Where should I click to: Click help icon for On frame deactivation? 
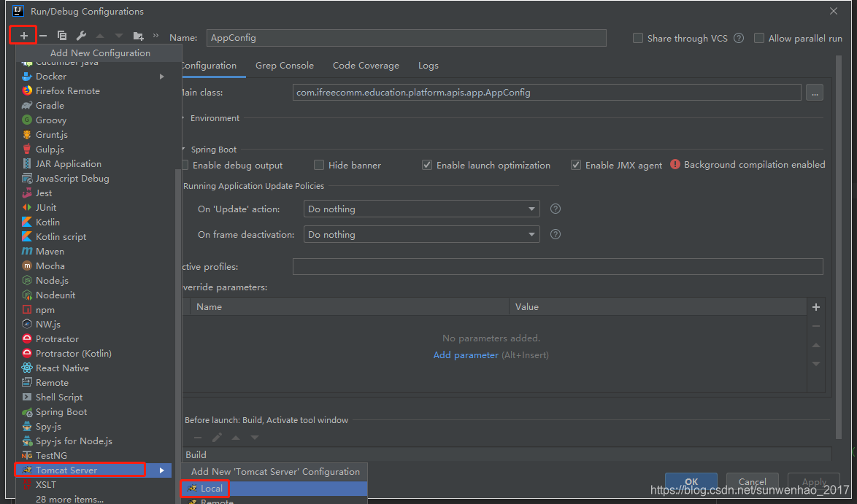(556, 234)
